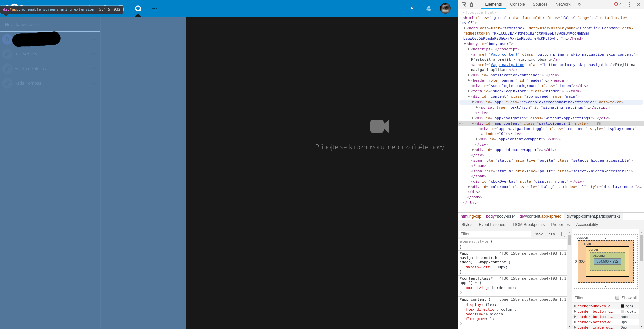
Task: Expand the header banner node
Action: coord(469,80)
